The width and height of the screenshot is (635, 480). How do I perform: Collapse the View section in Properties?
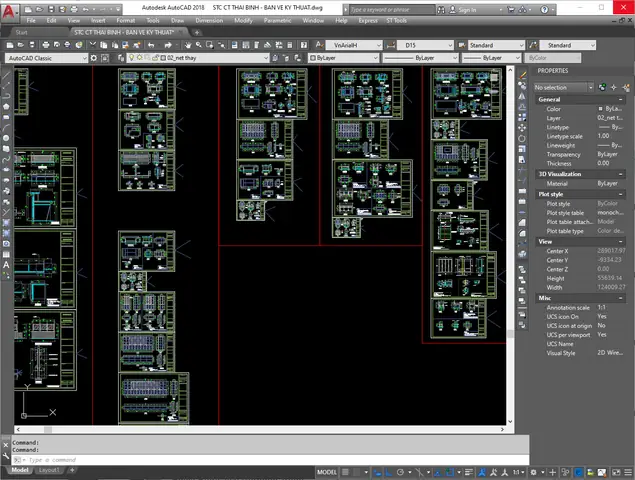(x=620, y=241)
